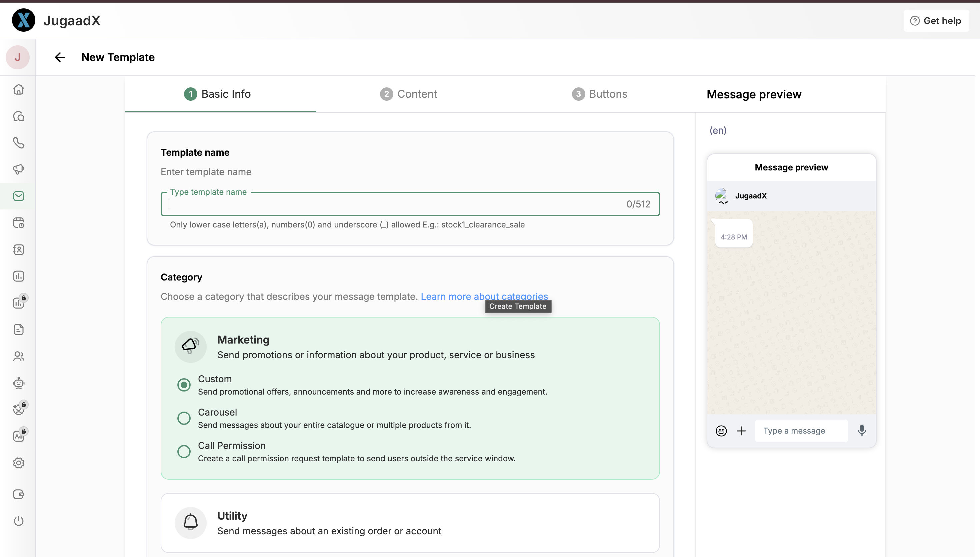Image resolution: width=980 pixels, height=557 pixels.
Task: Click the back arrow beside New Template
Action: click(60, 57)
